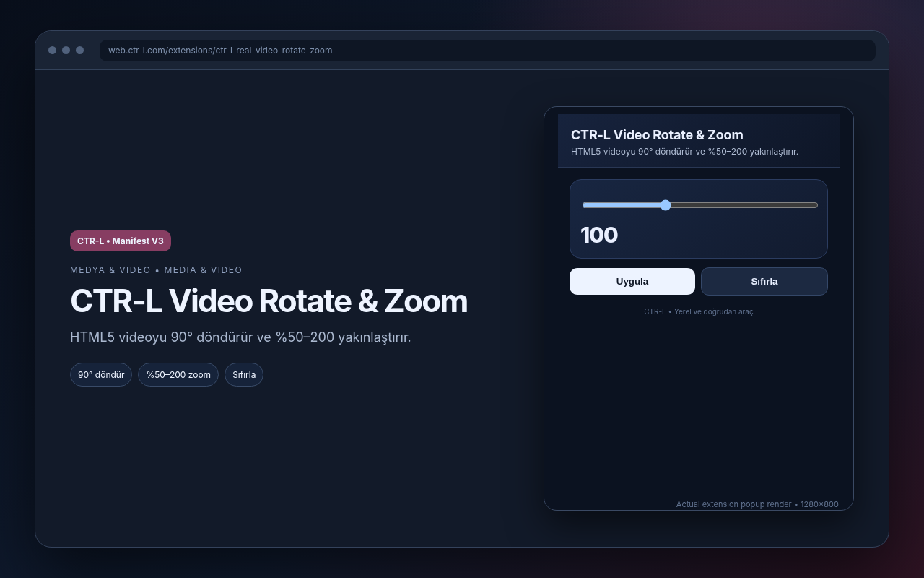
Task: Click the Sıfırla button in popup
Action: [764, 282]
